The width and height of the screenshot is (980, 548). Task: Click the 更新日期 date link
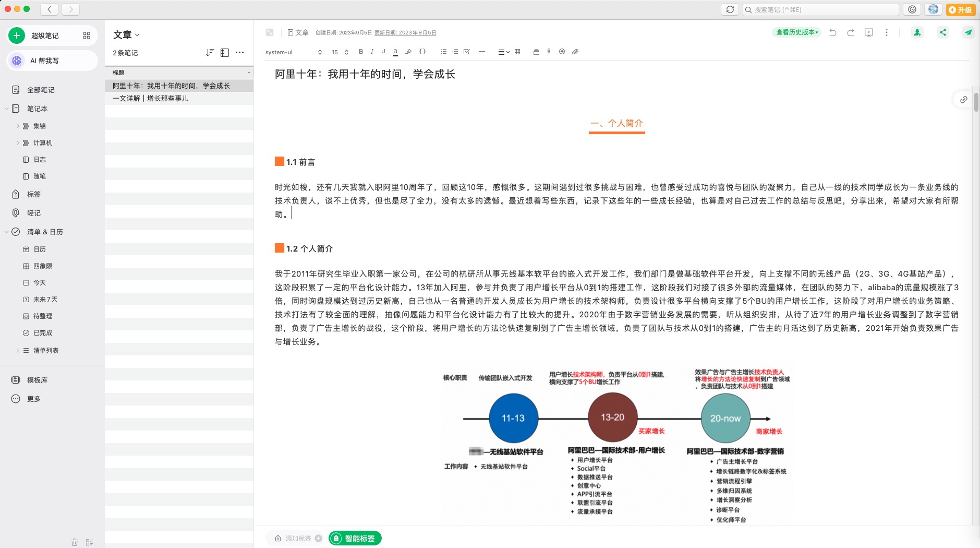tap(405, 32)
